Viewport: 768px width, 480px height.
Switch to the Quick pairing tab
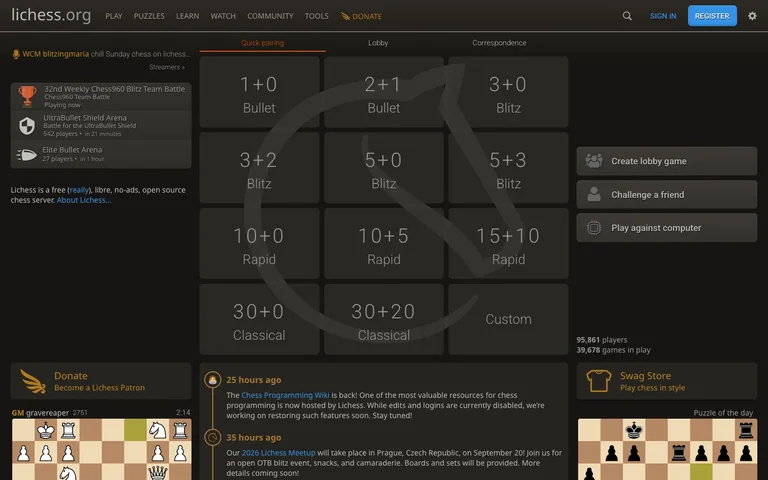(263, 43)
